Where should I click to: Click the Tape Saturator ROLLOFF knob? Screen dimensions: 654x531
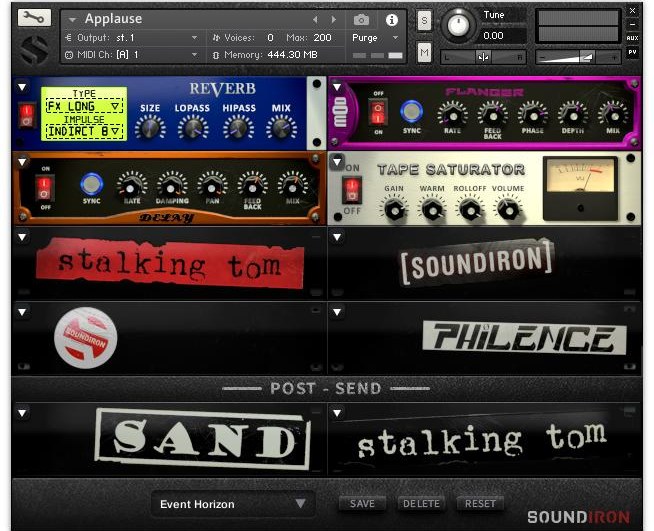[470, 210]
